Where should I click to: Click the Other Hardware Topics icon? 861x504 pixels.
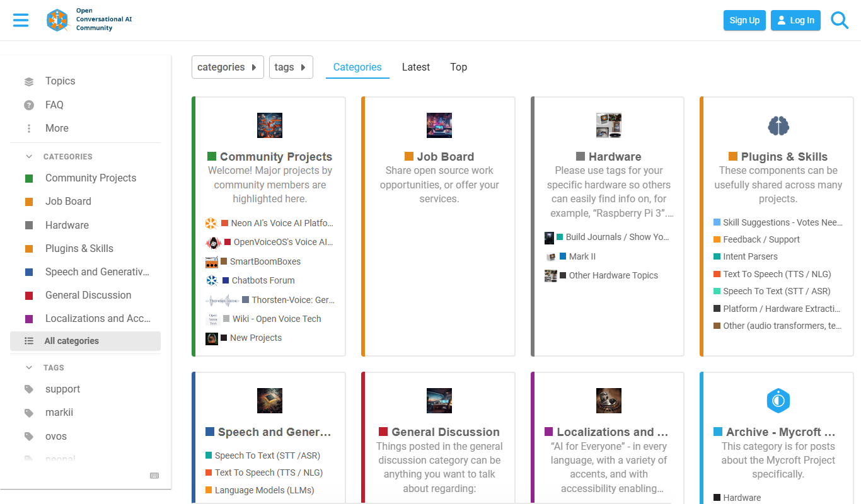point(551,275)
